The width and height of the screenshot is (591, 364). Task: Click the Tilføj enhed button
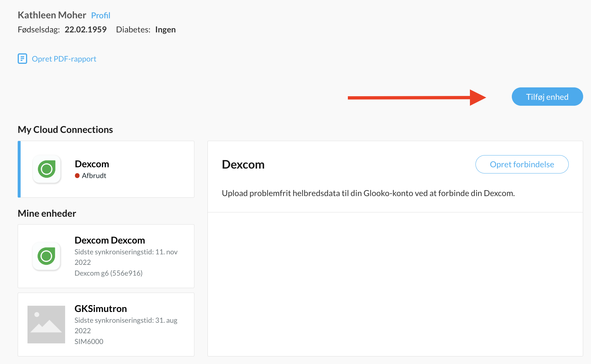click(x=547, y=97)
